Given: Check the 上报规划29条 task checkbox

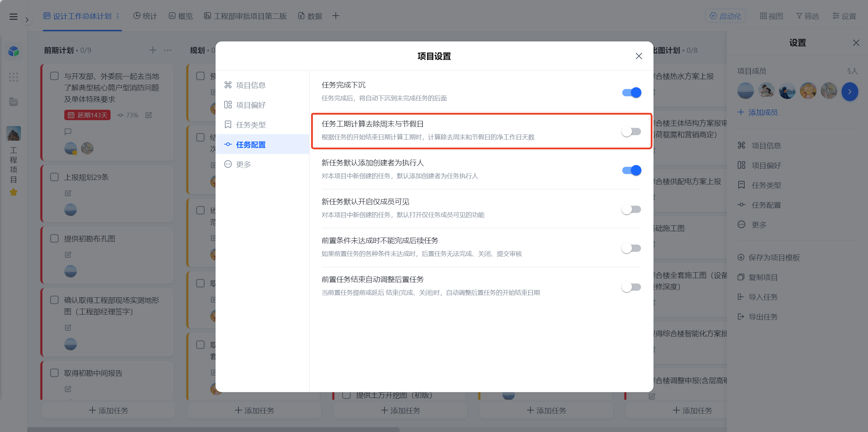Looking at the screenshot, I should (x=55, y=177).
